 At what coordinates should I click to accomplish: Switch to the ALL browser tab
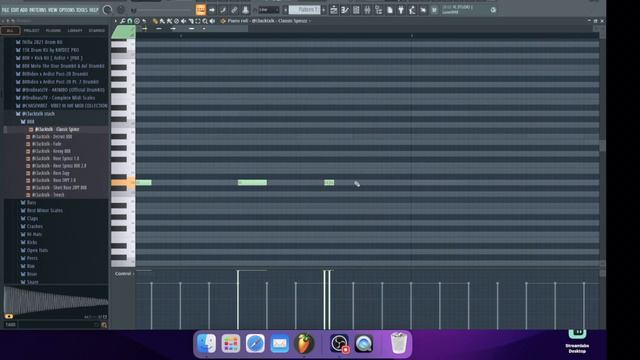10,30
